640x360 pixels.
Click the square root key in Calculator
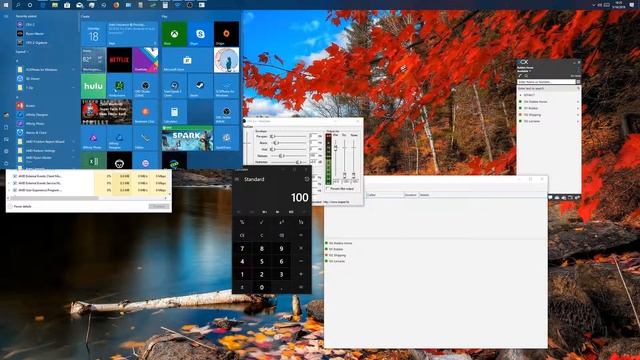point(262,222)
